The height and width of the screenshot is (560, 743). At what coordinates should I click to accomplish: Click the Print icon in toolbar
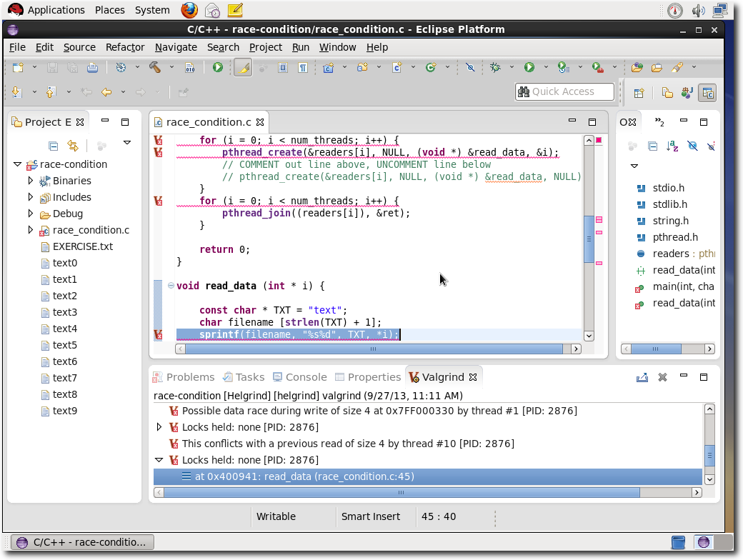coord(92,67)
